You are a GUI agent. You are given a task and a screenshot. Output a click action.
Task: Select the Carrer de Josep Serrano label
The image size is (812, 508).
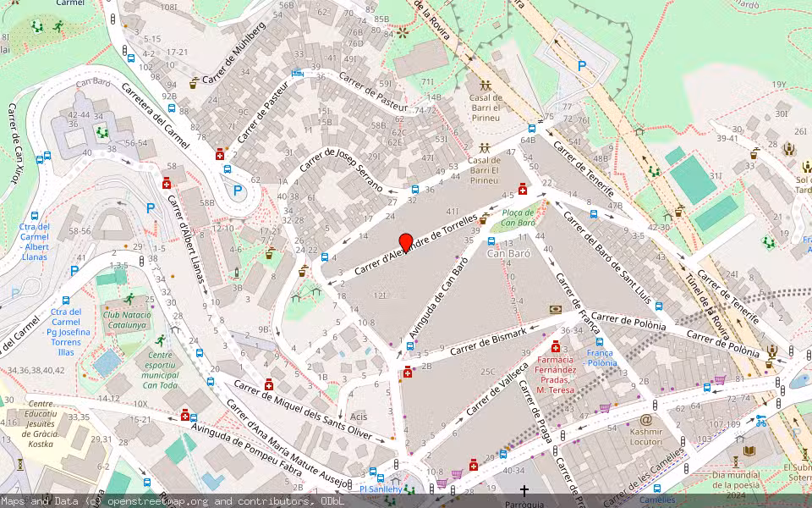[341, 169]
